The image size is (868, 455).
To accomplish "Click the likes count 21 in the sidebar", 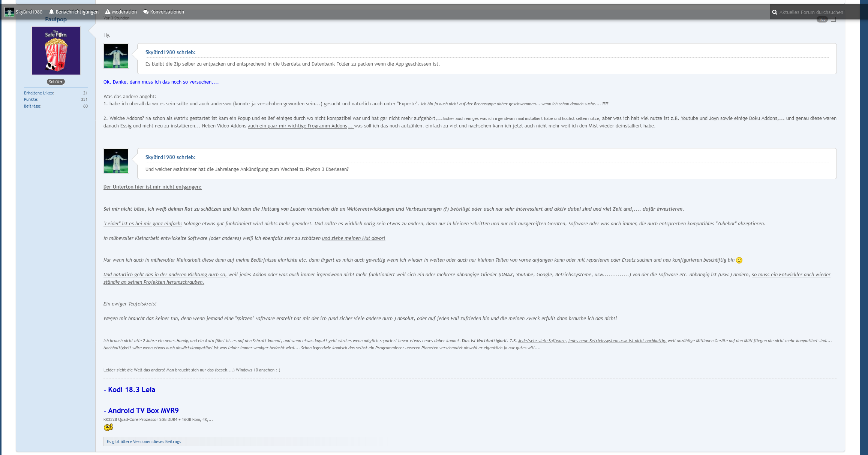I will pyautogui.click(x=85, y=93).
